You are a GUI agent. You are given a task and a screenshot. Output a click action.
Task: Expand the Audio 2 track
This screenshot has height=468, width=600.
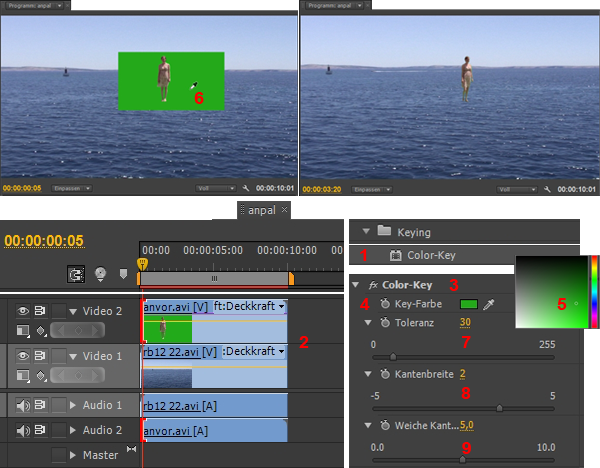coord(72,430)
